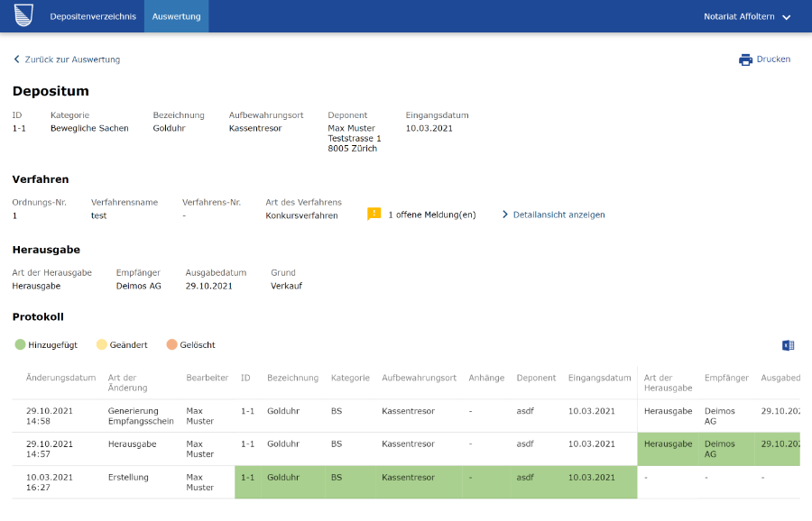The width and height of the screenshot is (812, 521).
Task: Click green Herausgabe cell in protocol table
Action: [x=668, y=449]
